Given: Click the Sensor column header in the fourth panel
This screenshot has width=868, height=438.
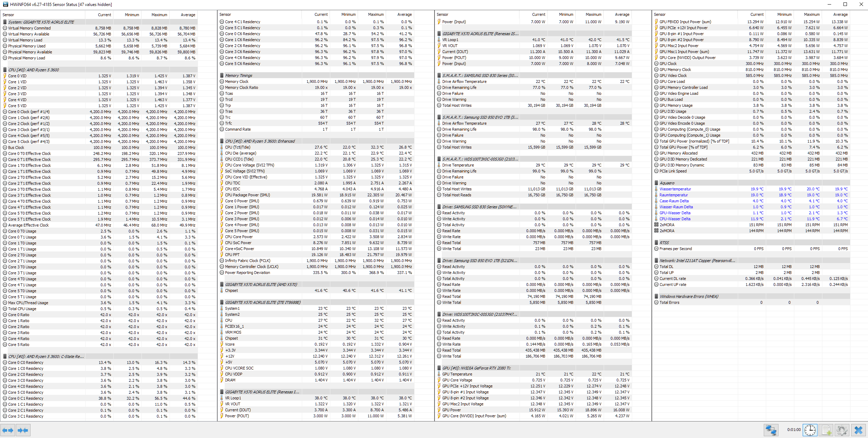Looking at the screenshot, I should coord(695,14).
